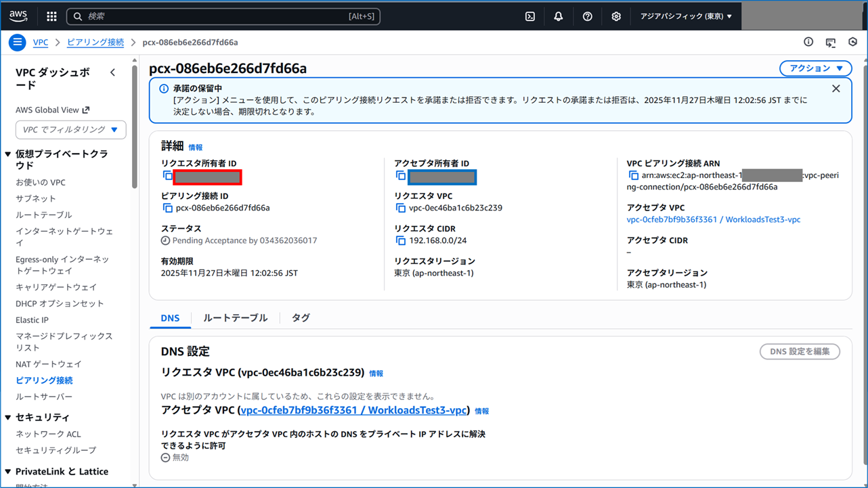
Task: Open the AWS services grid icon
Action: click(x=51, y=16)
